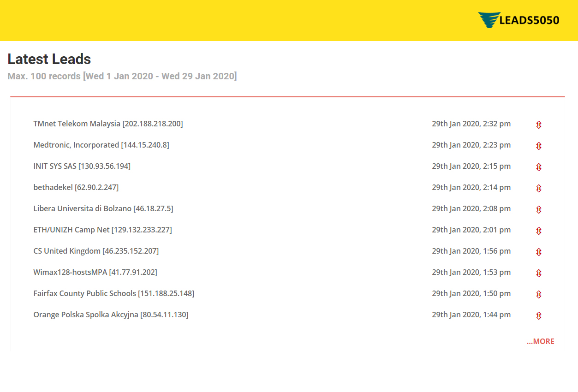Click the timestamp 29th Jan 2020, 1:56 pm

coord(471,251)
